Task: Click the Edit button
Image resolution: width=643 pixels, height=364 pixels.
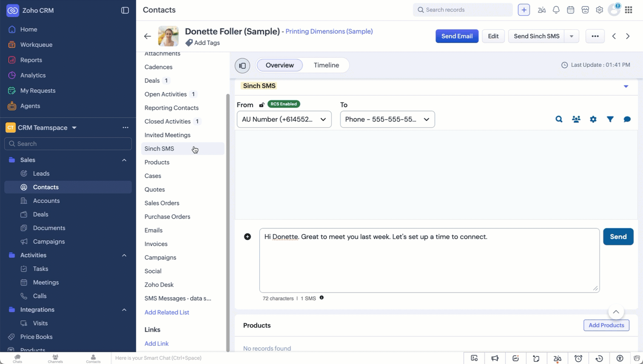Action: pos(493,36)
